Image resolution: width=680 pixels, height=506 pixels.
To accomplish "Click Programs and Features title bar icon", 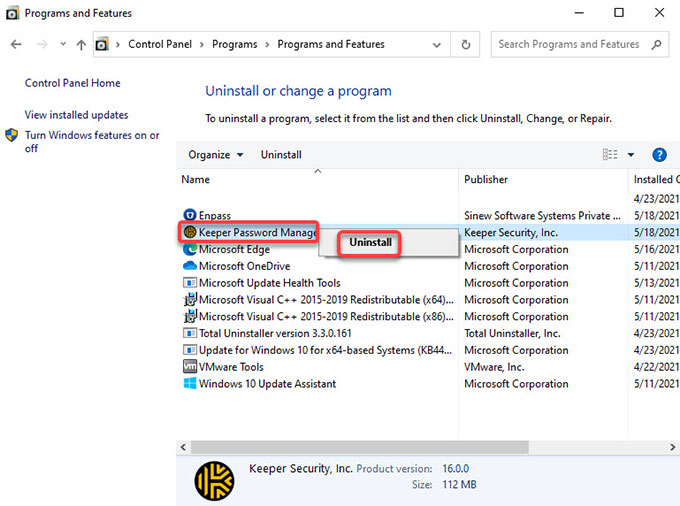I will pos(12,13).
